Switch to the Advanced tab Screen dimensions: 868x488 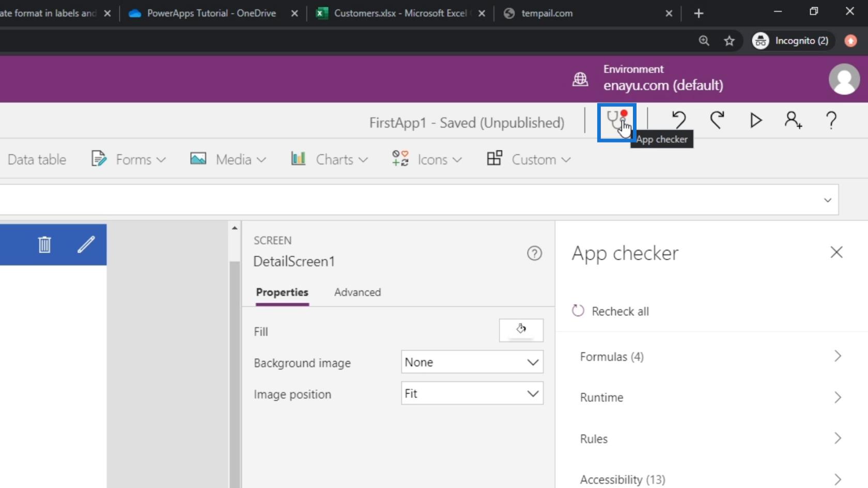point(358,292)
